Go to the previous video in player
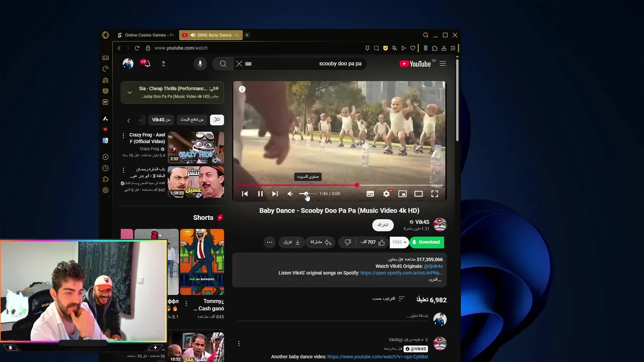644x362 pixels. (x=245, y=194)
